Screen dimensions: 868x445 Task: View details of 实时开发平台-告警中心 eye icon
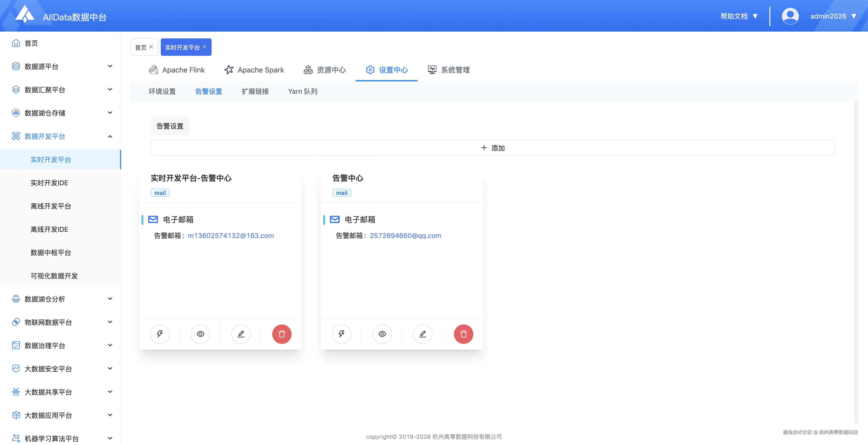click(x=201, y=334)
